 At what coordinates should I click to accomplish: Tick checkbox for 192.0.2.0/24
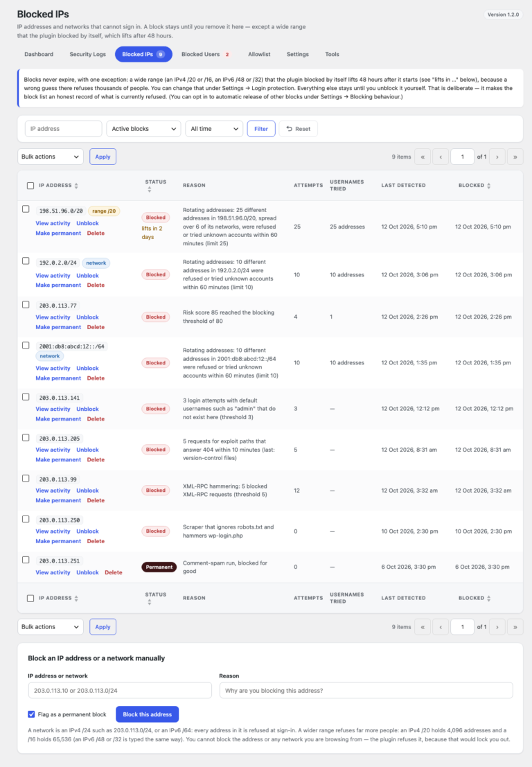tap(26, 261)
